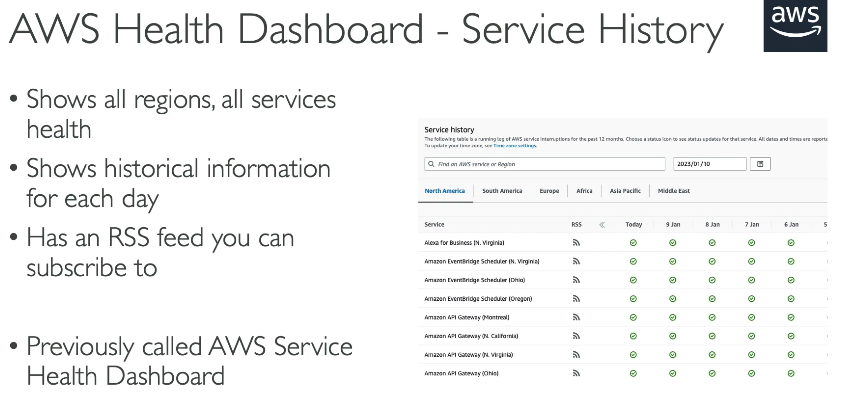Select Amazon EventBridge Scheduler (Ohio) text
The width and height of the screenshot is (861, 406).
click(474, 280)
